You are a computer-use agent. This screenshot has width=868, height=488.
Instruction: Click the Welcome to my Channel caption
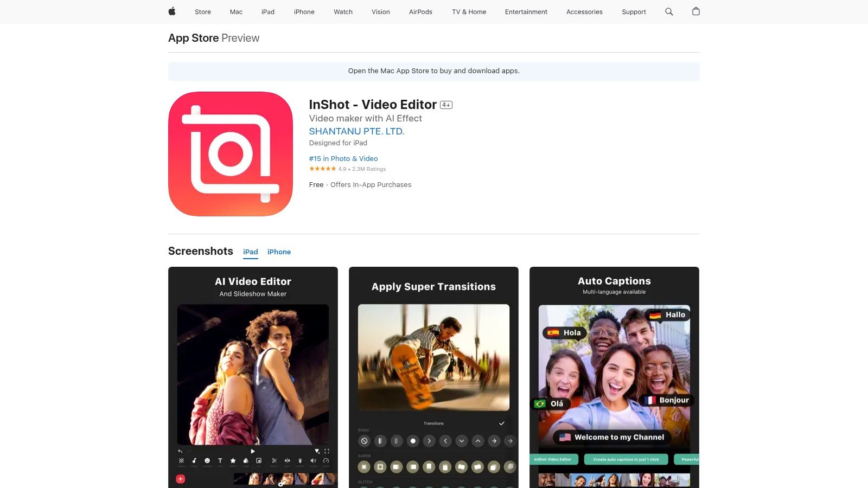click(612, 437)
